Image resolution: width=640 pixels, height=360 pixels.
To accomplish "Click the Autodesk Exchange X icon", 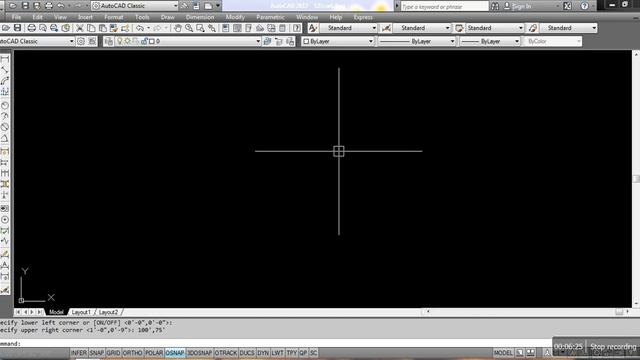I will (567, 6).
